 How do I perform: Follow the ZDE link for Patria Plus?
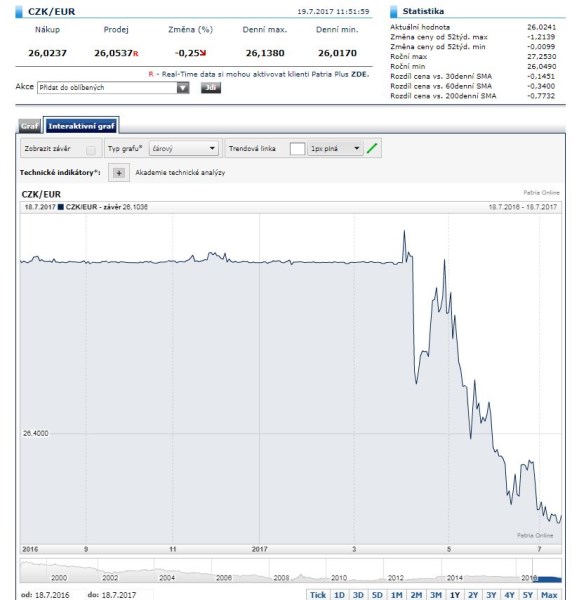360,74
